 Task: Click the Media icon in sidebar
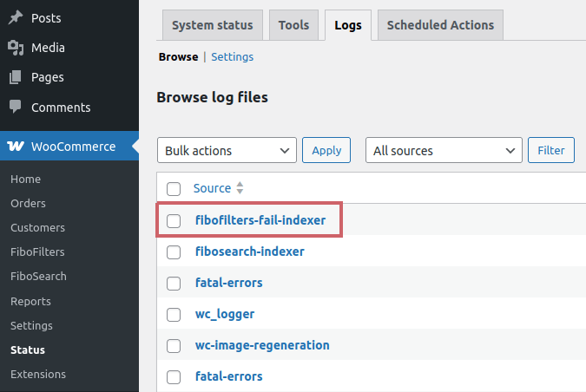[16, 48]
